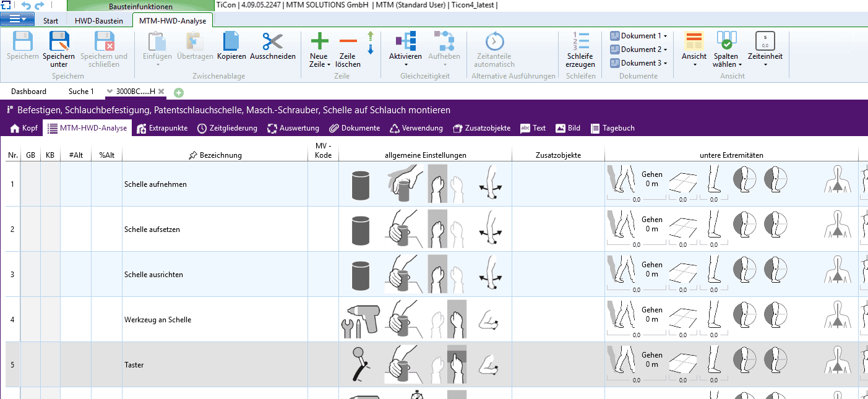
Task: Add new tab with green plus icon
Action: click(x=179, y=92)
